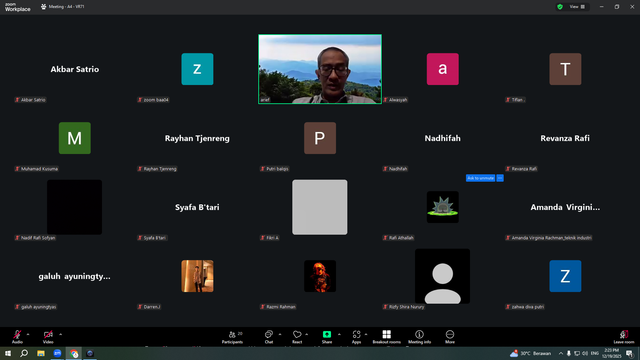Open the Windows Start menu
The width and height of the screenshot is (640, 360).
tap(8, 353)
